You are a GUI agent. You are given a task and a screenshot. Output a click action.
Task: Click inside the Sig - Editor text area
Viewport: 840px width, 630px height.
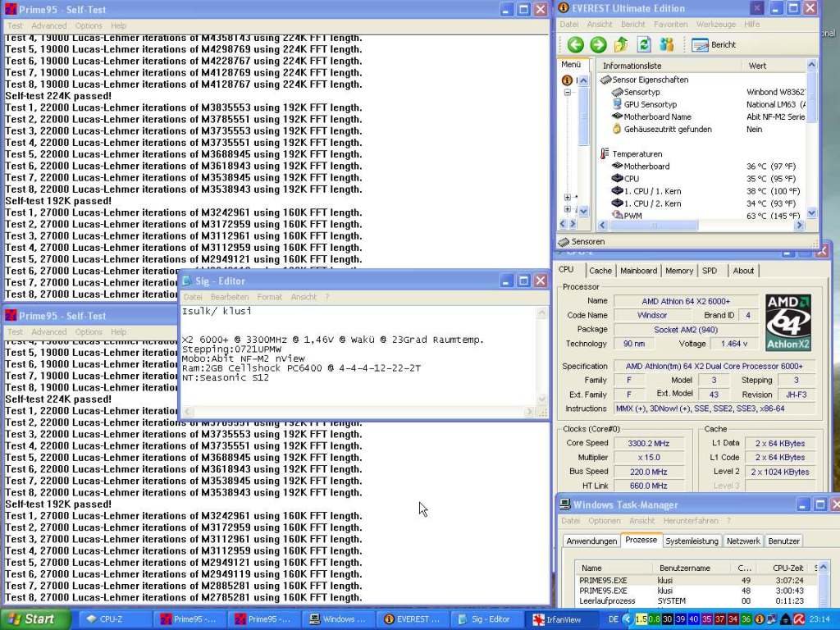pos(358,356)
